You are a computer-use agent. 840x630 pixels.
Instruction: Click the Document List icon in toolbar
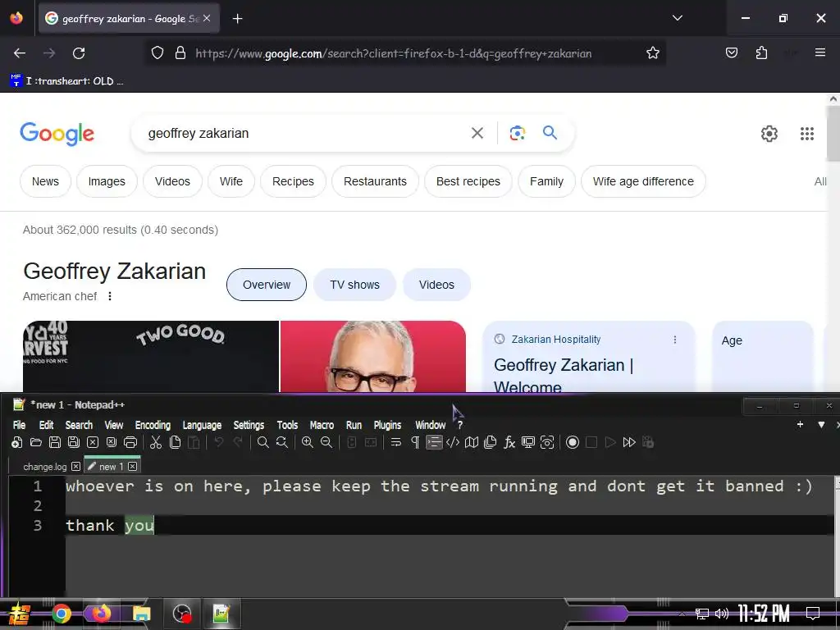click(x=491, y=442)
